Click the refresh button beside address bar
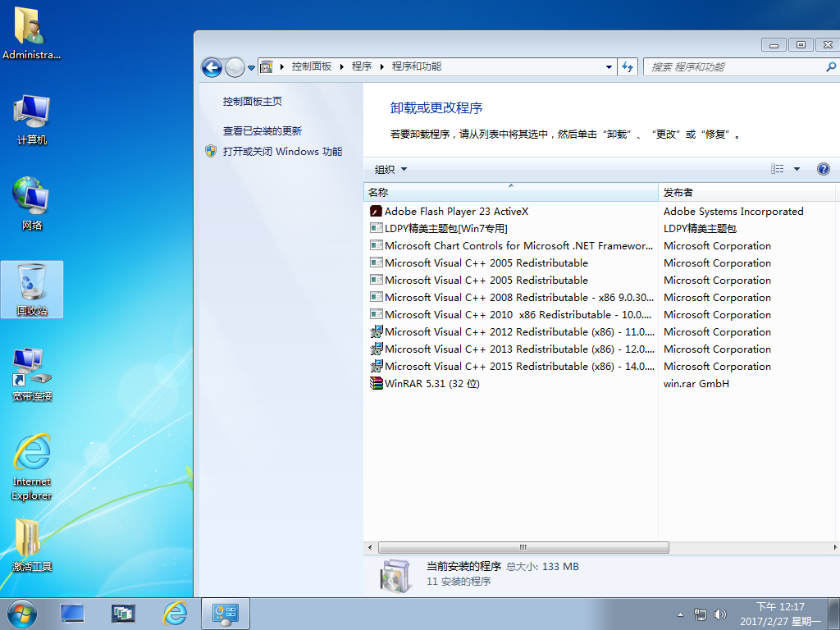This screenshot has height=630, width=840. click(x=628, y=67)
